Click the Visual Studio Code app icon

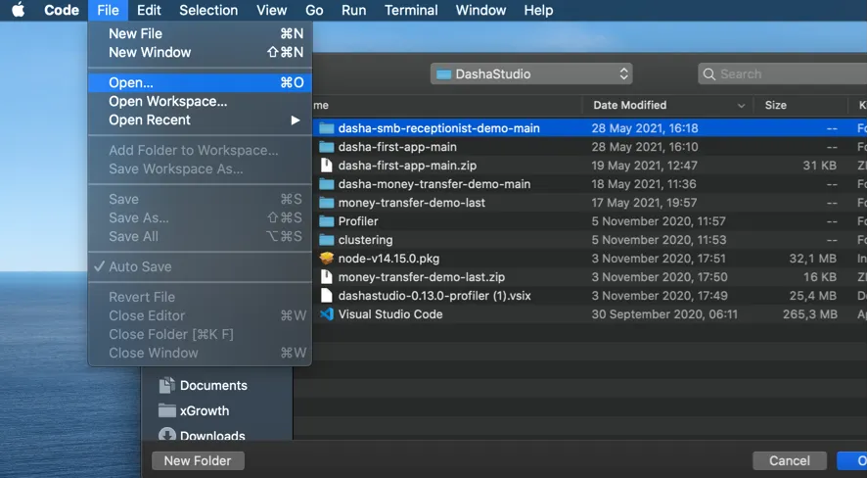pos(327,314)
